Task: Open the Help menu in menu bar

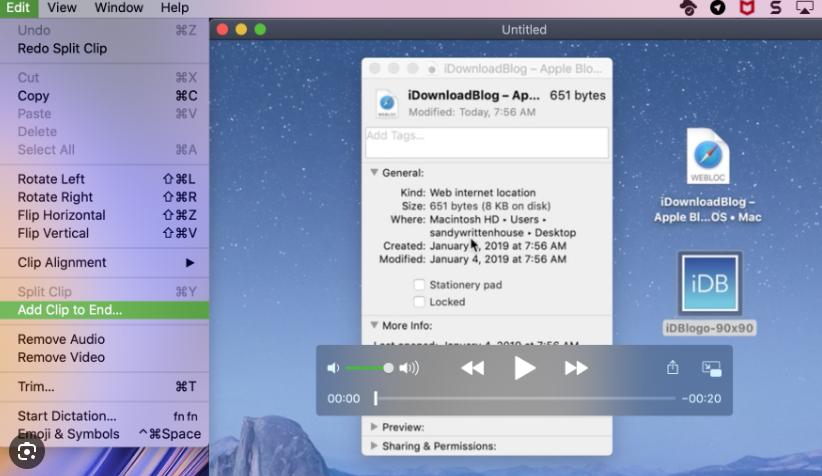Action: point(175,7)
